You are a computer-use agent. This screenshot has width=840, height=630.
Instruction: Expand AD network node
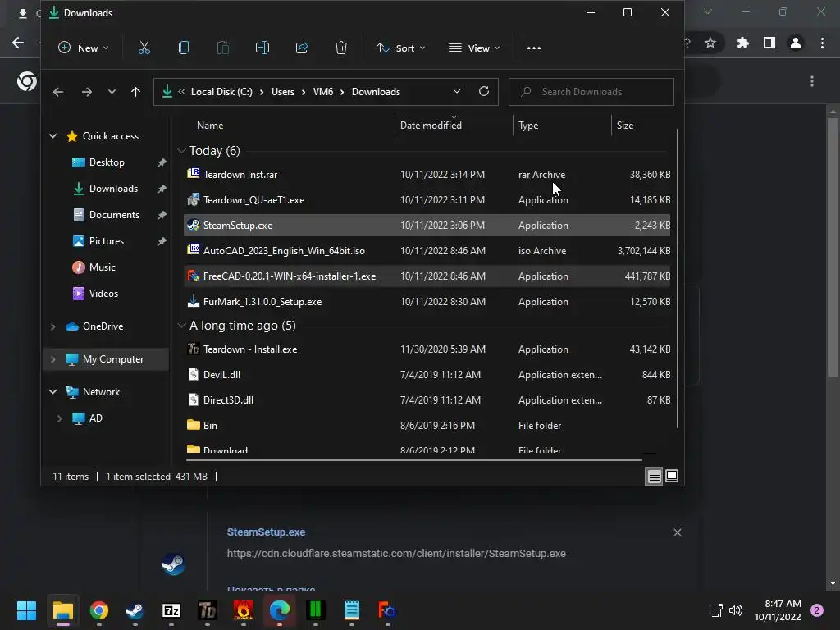(x=59, y=418)
